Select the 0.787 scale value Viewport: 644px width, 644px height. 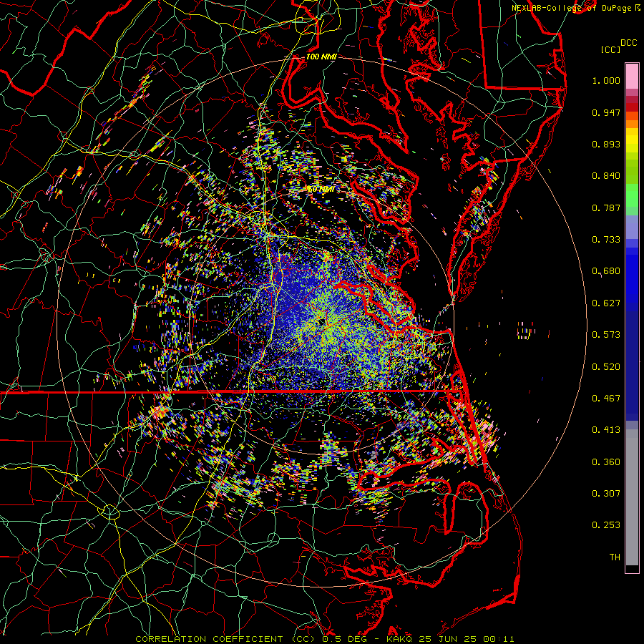[x=606, y=208]
